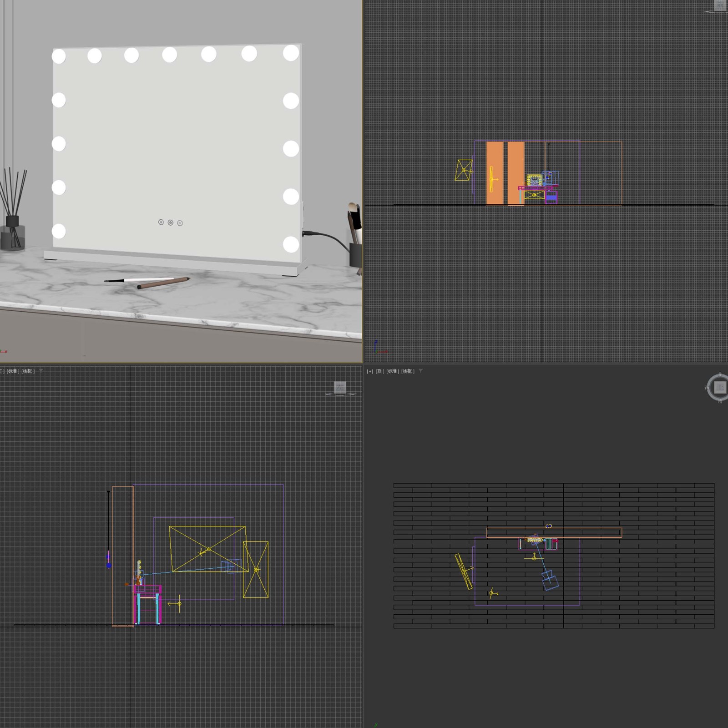Screen dimensions: 728x728
Task: Click the ViewCube in the front viewport corner
Action: 720,5
